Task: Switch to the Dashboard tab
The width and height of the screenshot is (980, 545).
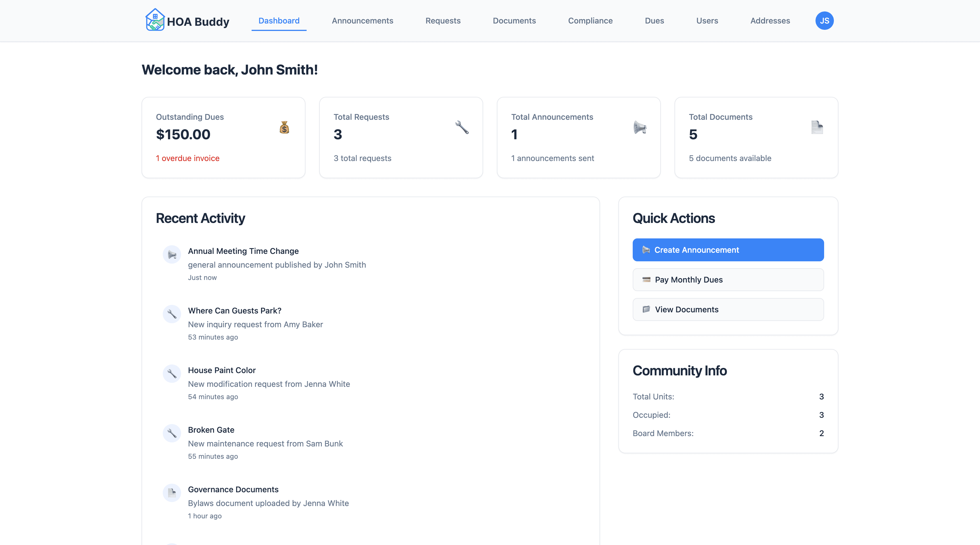Action: (279, 21)
